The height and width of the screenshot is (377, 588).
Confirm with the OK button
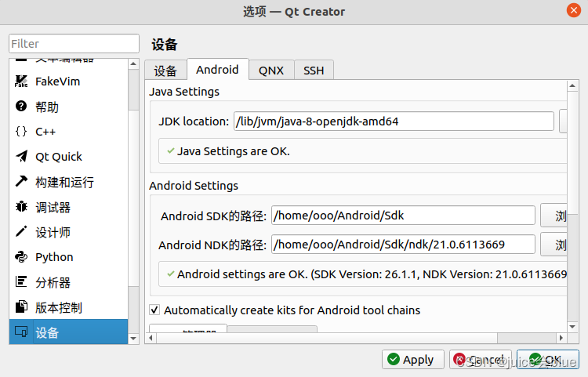coord(548,360)
